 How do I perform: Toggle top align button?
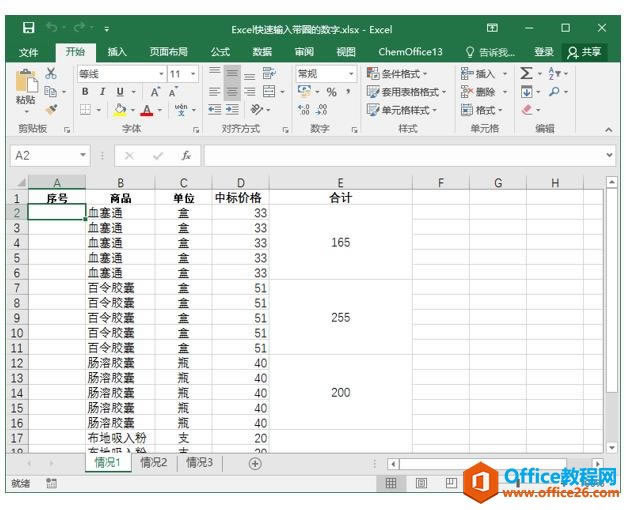[x=215, y=73]
